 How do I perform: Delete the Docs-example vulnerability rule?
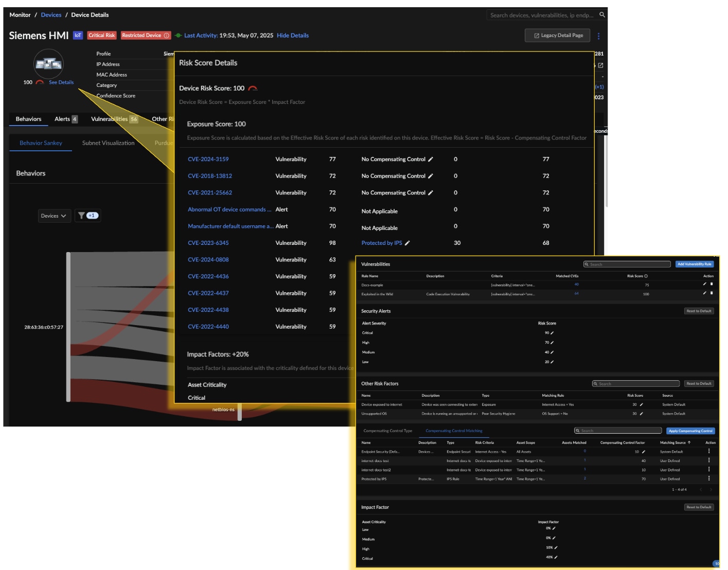click(712, 284)
